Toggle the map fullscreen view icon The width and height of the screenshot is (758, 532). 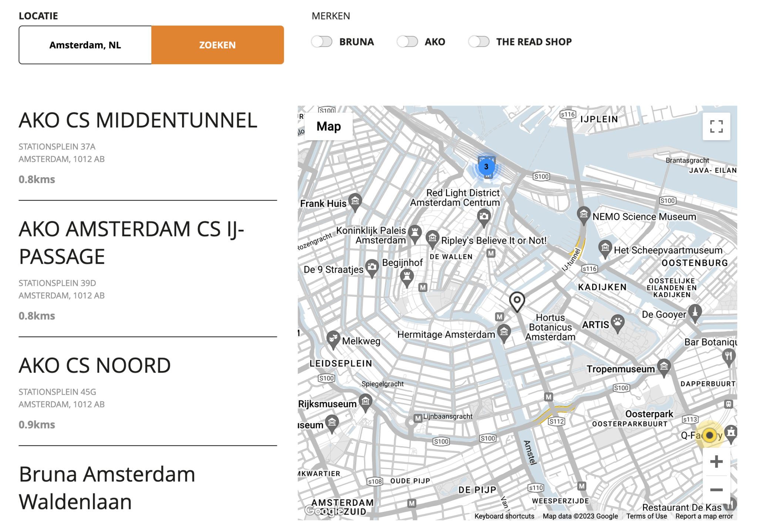point(716,127)
